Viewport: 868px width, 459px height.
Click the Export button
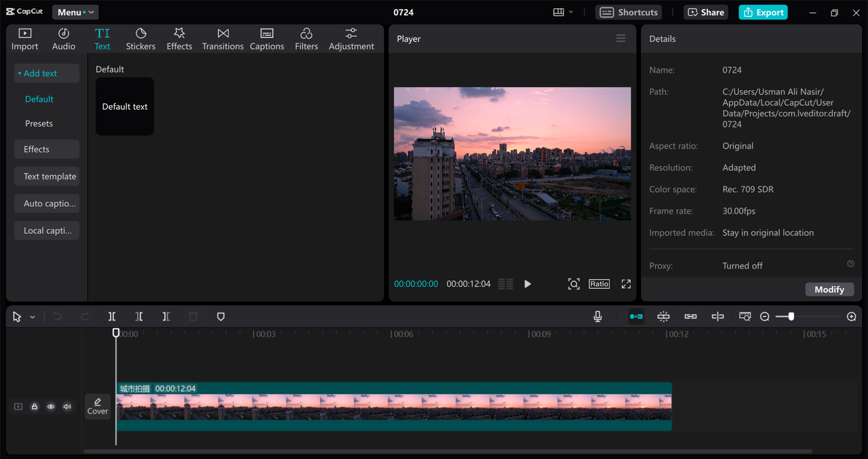coord(763,12)
